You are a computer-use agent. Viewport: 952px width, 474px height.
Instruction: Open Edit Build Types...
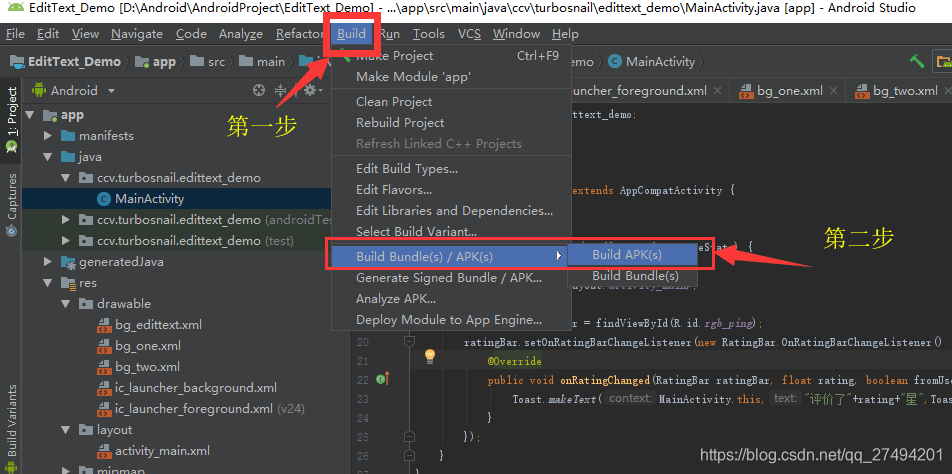(451, 169)
